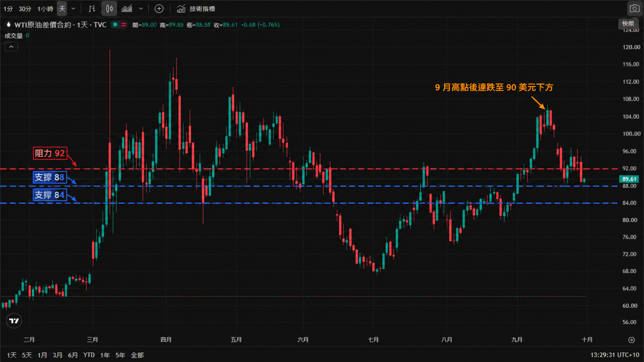Click the 支撐 88 support label

tap(50, 178)
